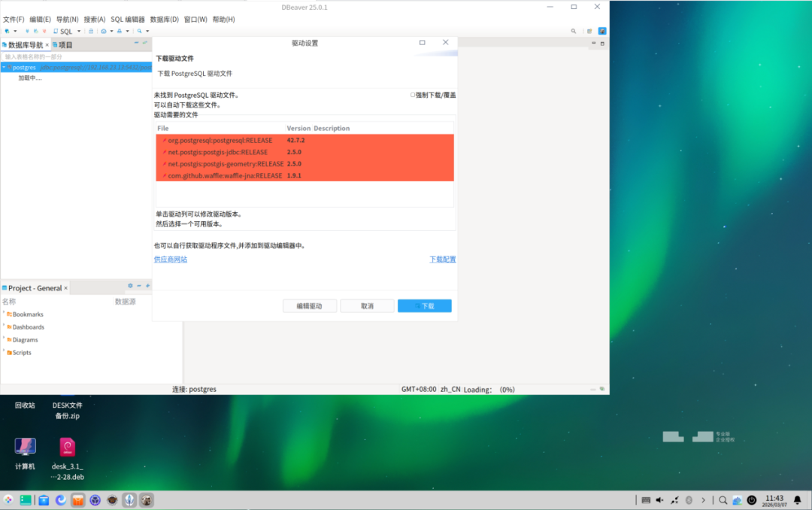
Task: Click the project panel collapse minus icon
Action: click(139, 286)
